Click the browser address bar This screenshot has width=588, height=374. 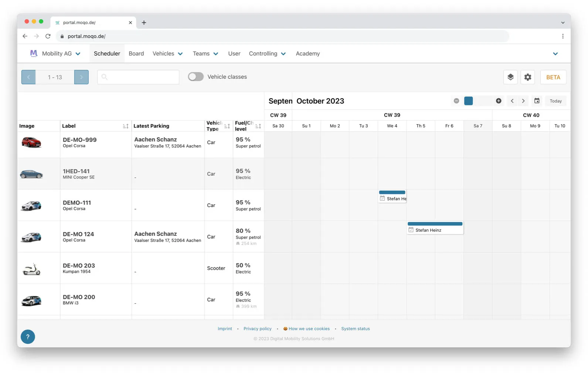(x=283, y=36)
